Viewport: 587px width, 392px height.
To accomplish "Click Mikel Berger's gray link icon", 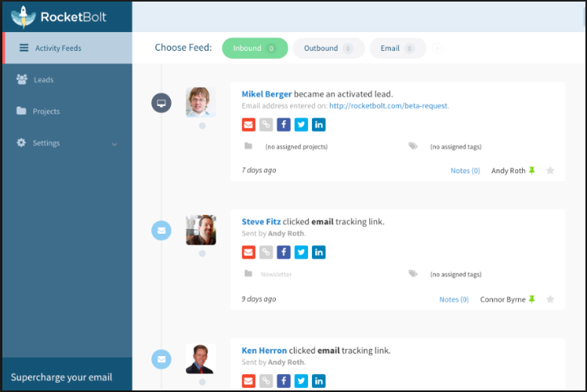I will (266, 124).
